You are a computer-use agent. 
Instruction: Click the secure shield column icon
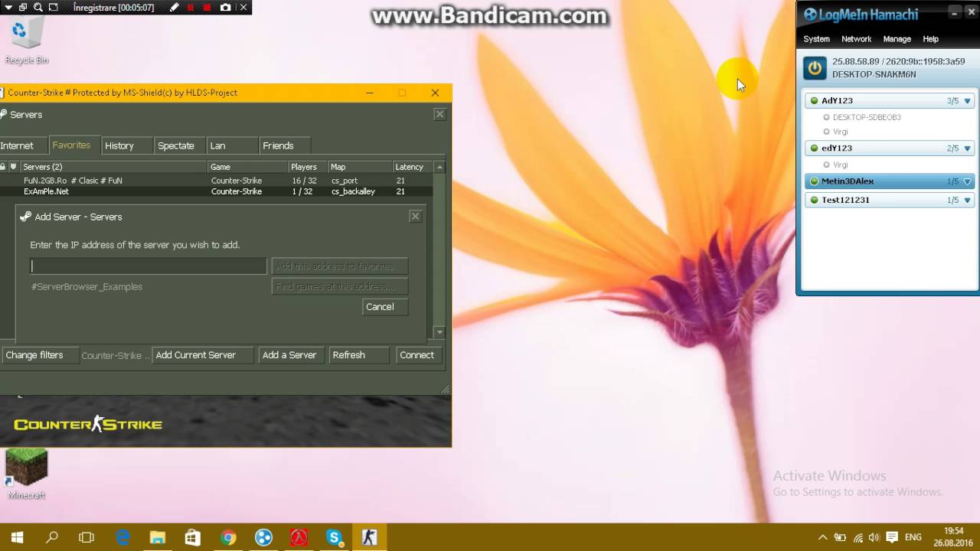14,167
